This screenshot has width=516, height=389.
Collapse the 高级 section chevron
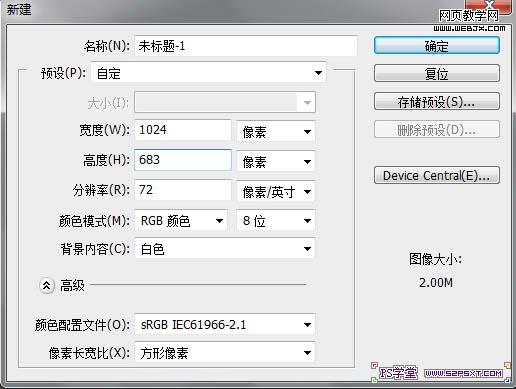[47, 286]
